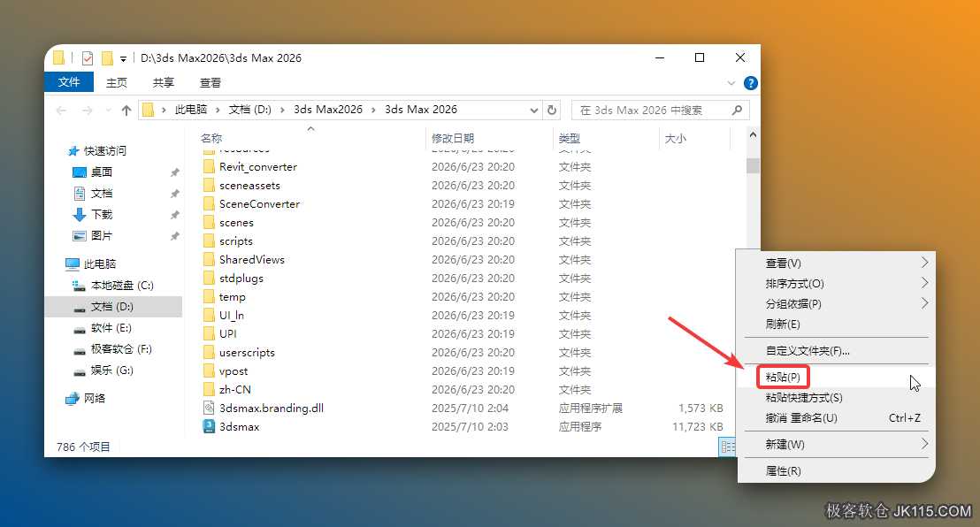Click the Desktop icon in sidebar
Image resolution: width=980 pixels, height=527 pixels.
pyautogui.click(x=80, y=172)
